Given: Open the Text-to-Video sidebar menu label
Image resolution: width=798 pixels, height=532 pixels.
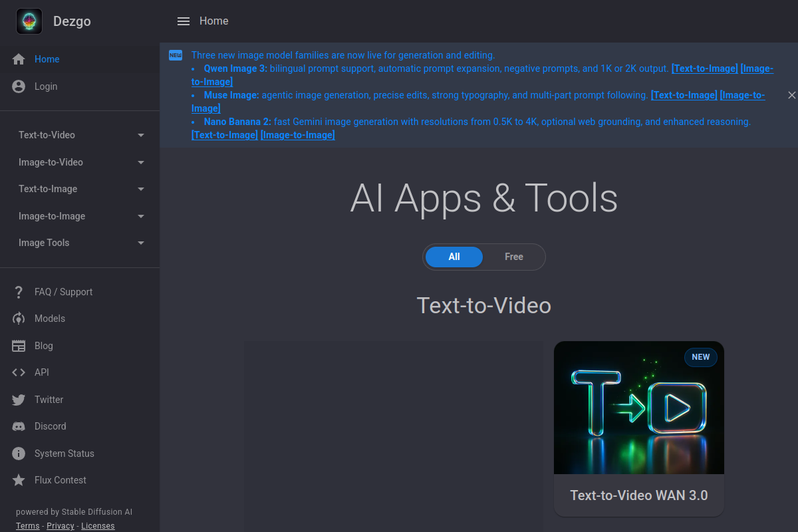Looking at the screenshot, I should 47,135.
